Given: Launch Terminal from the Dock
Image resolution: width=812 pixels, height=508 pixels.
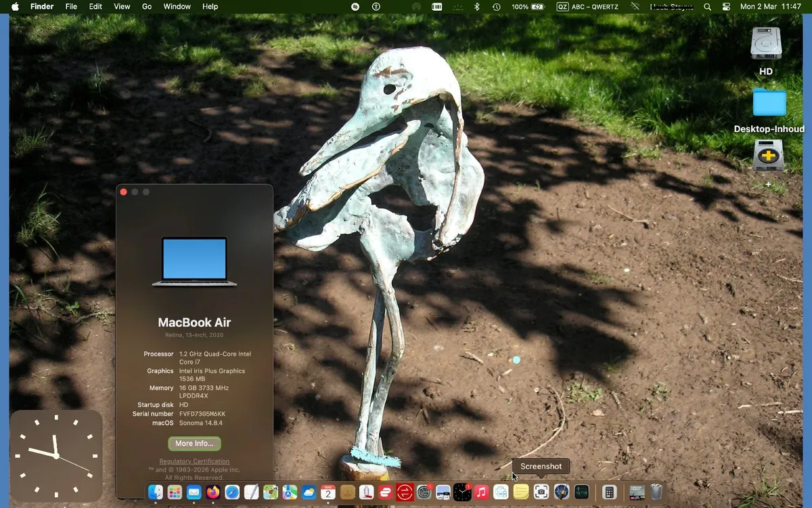Looking at the screenshot, I should point(581,492).
